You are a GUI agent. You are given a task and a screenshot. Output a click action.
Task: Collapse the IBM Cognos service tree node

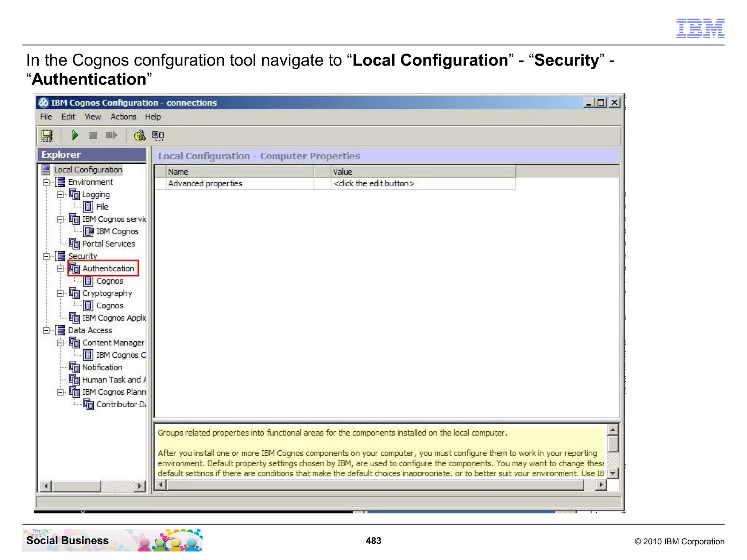tap(60, 219)
